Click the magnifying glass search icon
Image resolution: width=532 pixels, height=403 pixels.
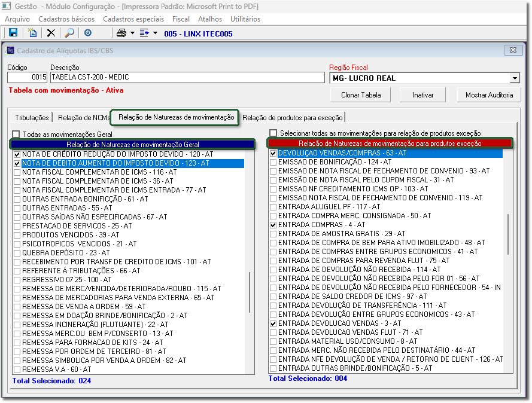[x=69, y=33]
